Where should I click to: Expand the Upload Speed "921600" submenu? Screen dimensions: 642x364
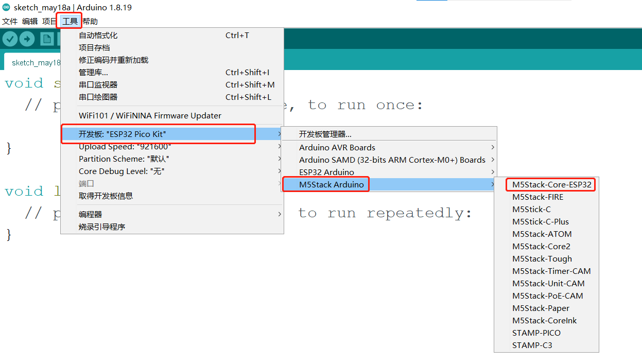[125, 147]
